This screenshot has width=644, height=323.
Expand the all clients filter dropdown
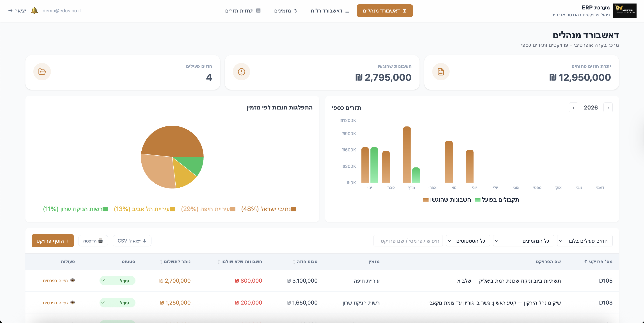coord(523,241)
